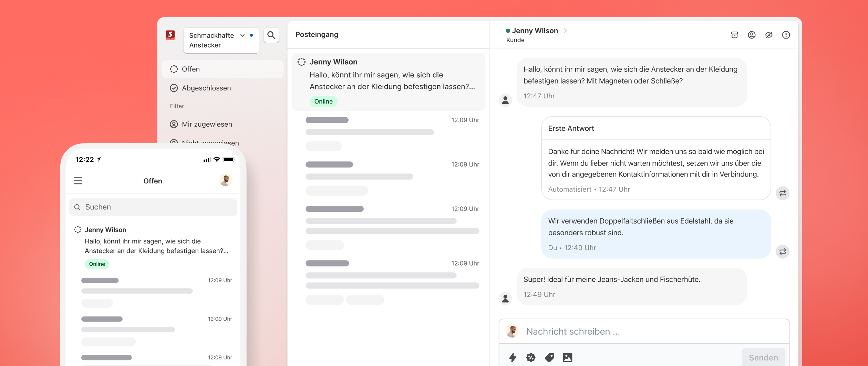The image size is (868, 366).
Task: Open Jenny Wilson conversation on phone
Action: coord(153,246)
